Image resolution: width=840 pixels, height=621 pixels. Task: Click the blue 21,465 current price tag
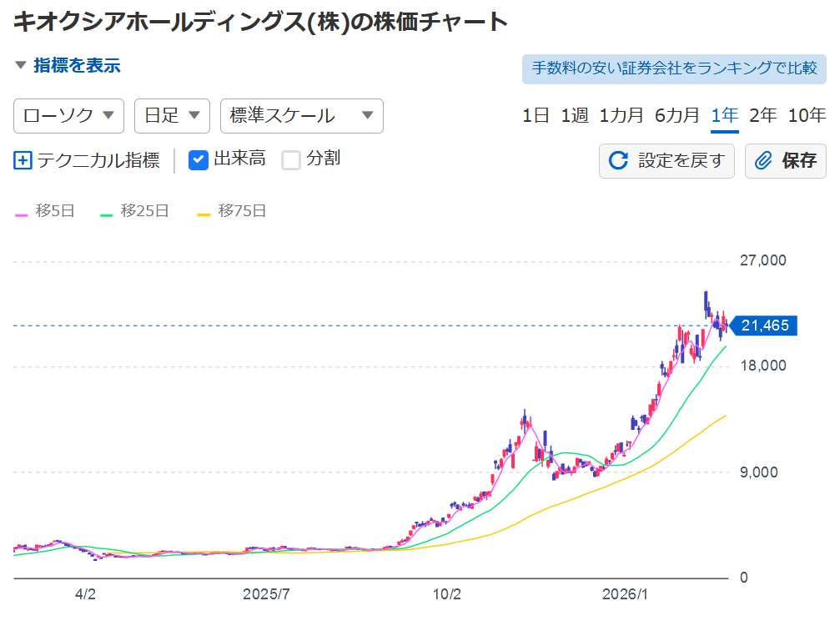coord(763,326)
